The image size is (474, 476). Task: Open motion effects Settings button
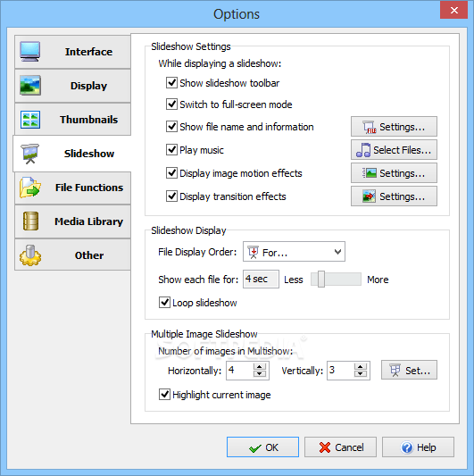[x=394, y=173]
